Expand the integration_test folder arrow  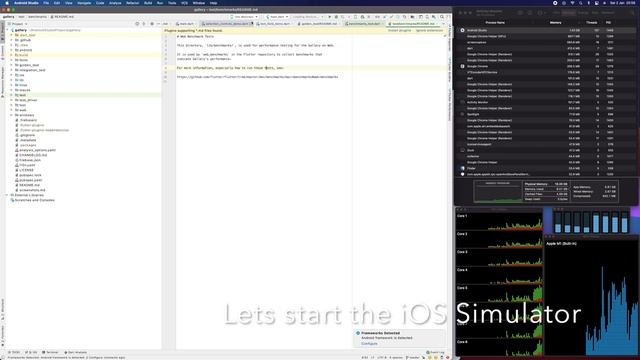coord(11,70)
